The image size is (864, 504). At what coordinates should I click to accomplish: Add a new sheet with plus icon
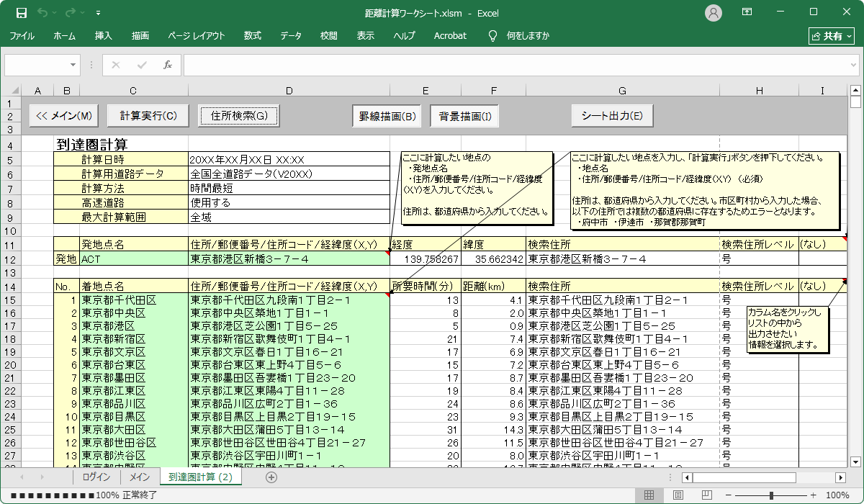[271, 477]
